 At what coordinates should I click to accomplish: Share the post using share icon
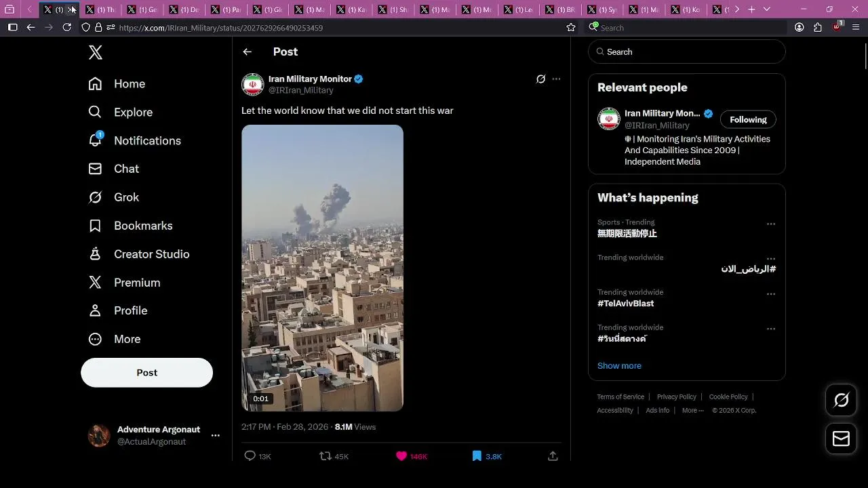(553, 456)
